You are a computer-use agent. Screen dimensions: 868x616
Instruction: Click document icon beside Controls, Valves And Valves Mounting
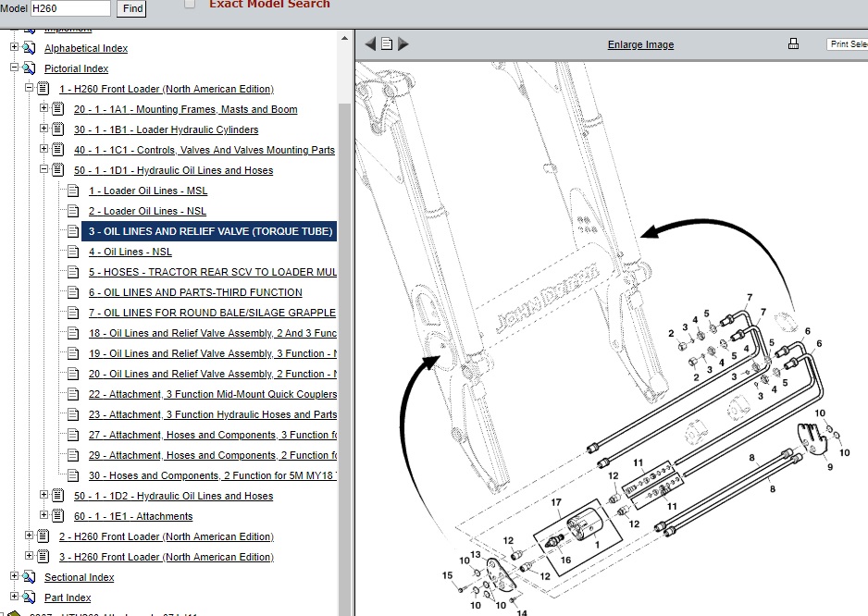coord(58,150)
